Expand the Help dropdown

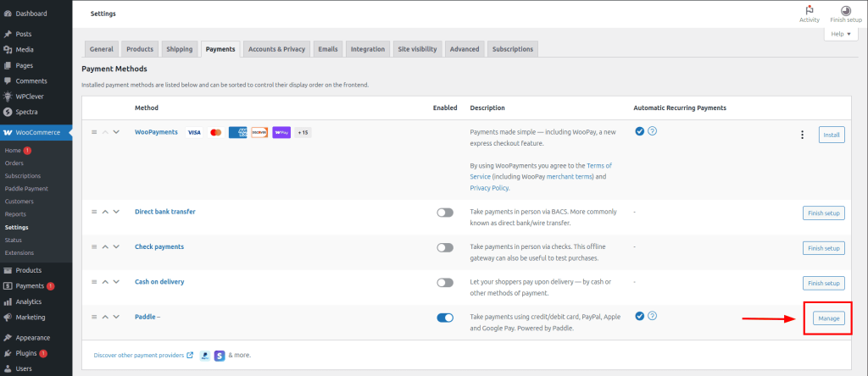[841, 34]
